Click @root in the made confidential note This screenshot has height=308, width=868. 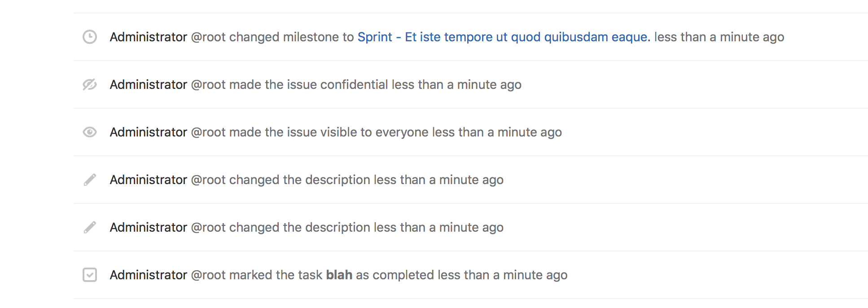coord(208,84)
